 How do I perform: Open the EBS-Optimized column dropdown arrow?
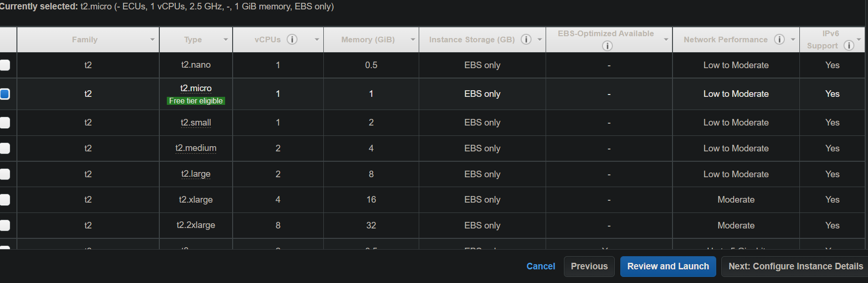click(666, 39)
